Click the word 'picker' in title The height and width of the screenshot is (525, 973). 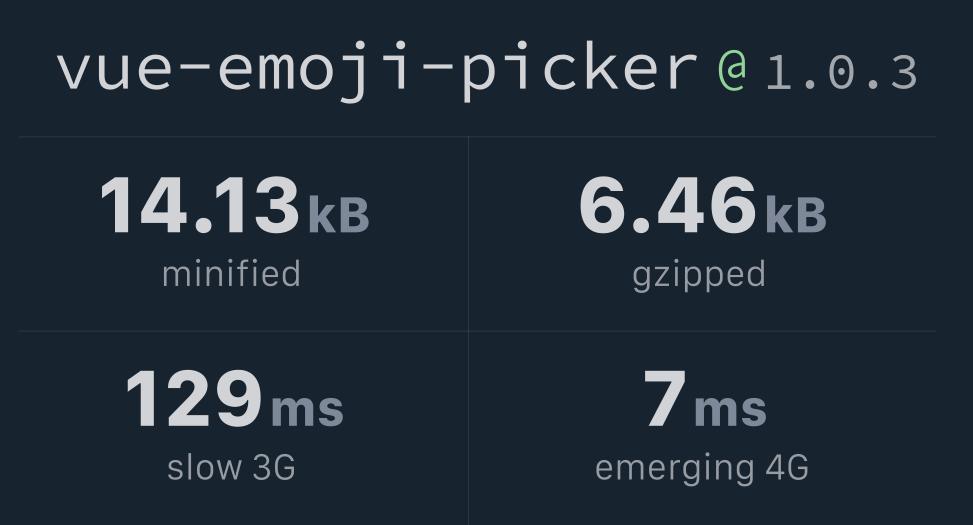click(x=580, y=71)
